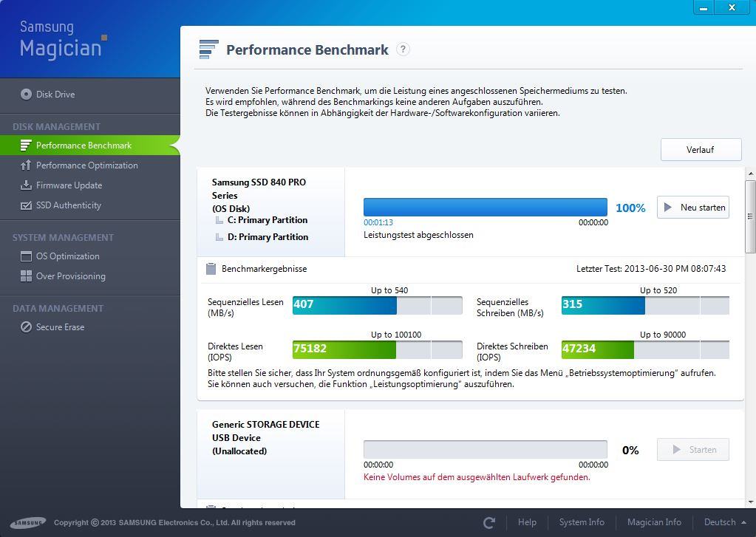Open Performance Optimization
Viewport: 756px width, 537px height.
(x=86, y=165)
